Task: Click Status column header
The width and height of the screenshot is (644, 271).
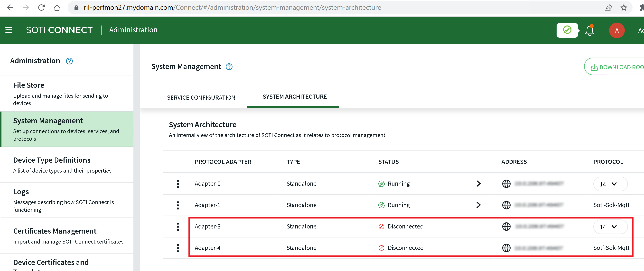Action: (x=388, y=162)
